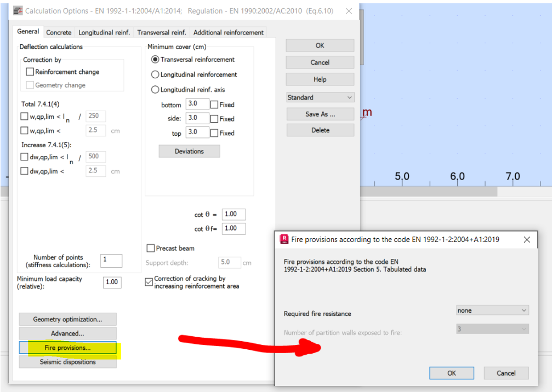Click the Number of points input field
The image size is (552, 392).
pyautogui.click(x=111, y=261)
